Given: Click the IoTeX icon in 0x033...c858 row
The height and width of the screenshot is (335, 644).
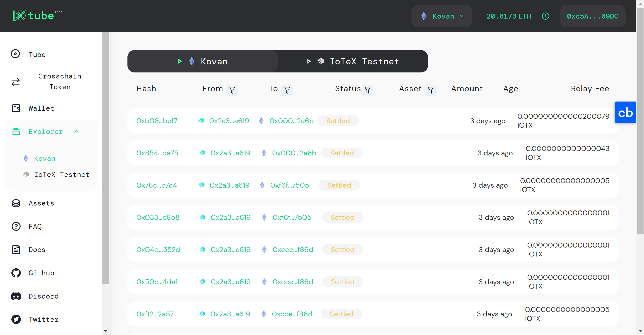Looking at the screenshot, I should (203, 217).
